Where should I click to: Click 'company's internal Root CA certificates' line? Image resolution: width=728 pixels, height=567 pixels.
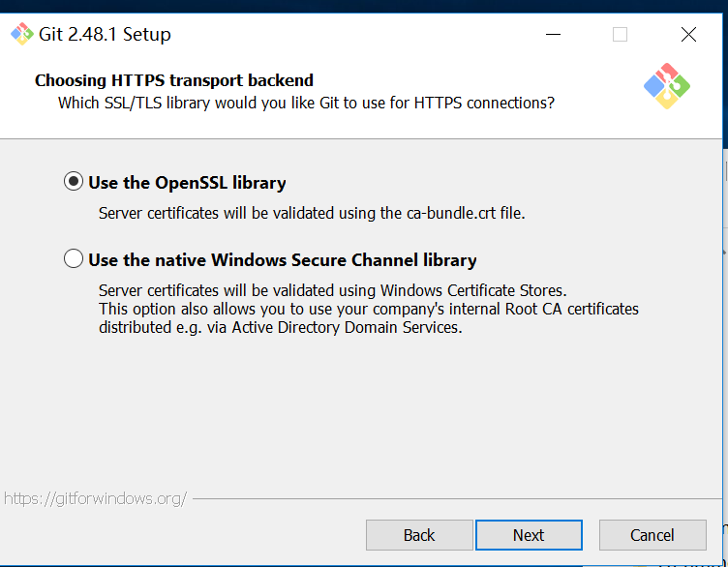pyautogui.click(x=369, y=309)
